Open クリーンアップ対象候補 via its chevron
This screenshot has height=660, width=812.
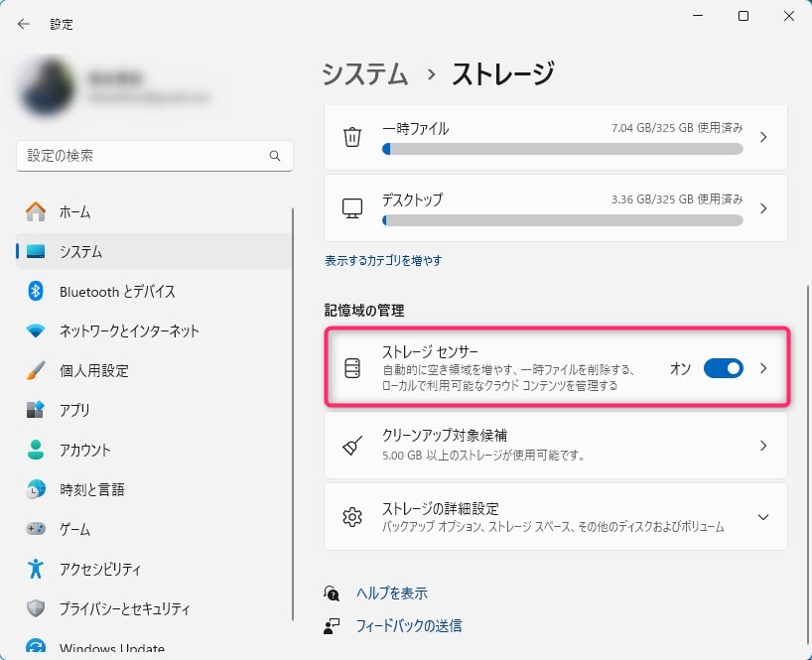(762, 446)
